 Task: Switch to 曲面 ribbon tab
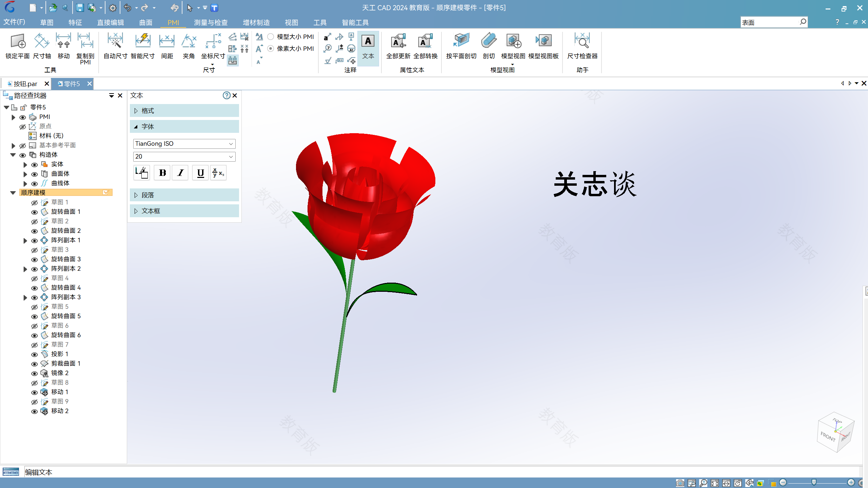pos(146,22)
